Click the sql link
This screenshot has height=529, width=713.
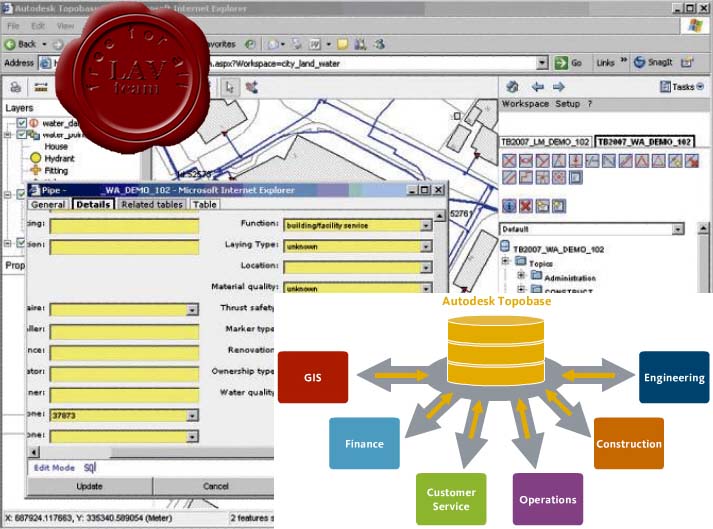click(x=90, y=467)
